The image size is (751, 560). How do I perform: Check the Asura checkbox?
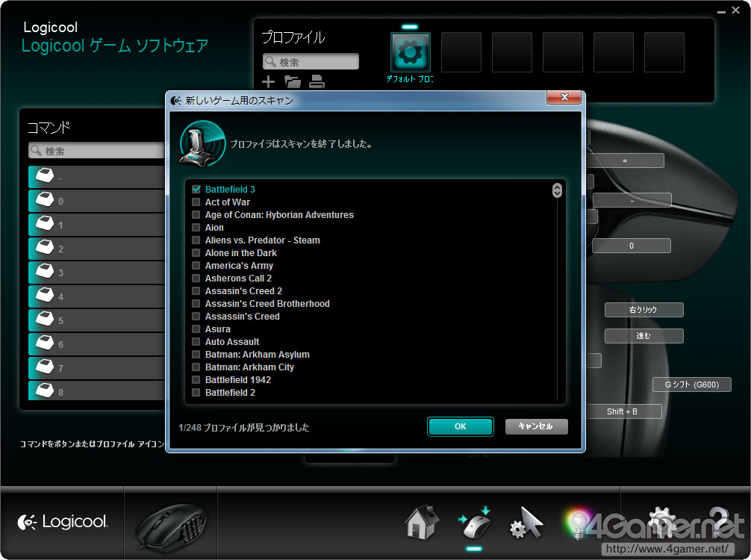196,329
